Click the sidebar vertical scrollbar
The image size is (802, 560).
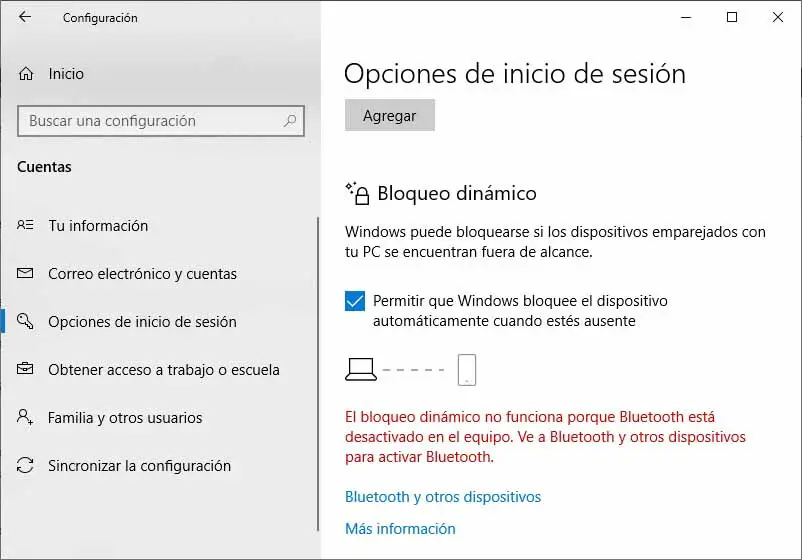pyautogui.click(x=317, y=380)
